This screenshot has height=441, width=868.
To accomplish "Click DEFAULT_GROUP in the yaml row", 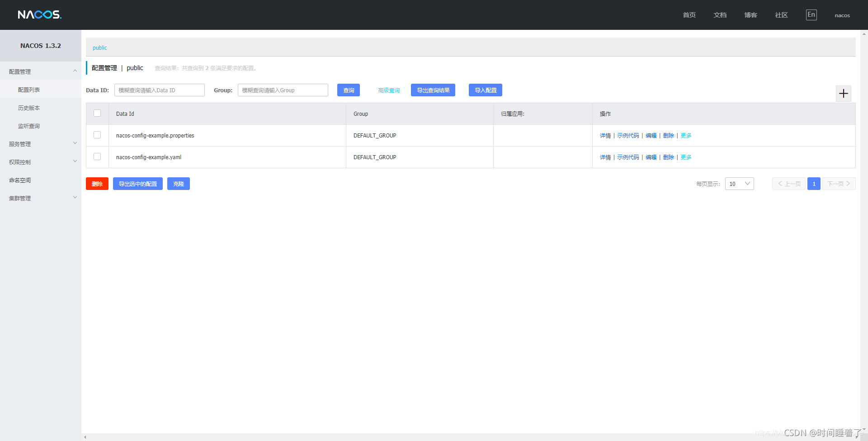I will tap(375, 157).
